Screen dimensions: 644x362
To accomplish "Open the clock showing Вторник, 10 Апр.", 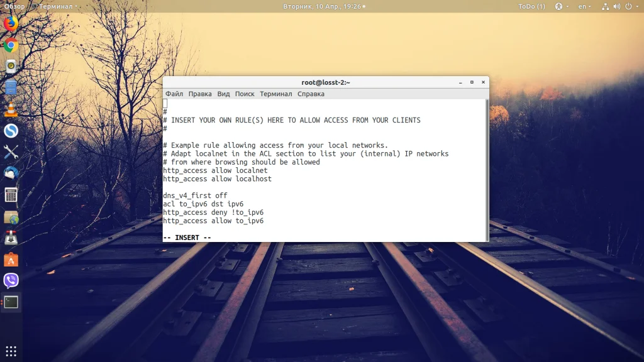I will (x=324, y=6).
